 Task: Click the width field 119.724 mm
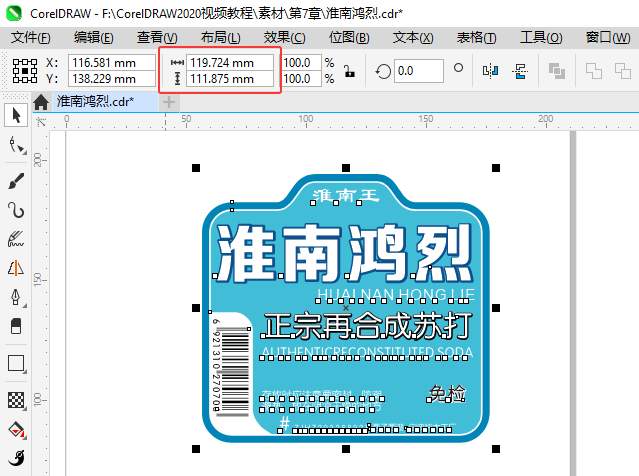pyautogui.click(x=230, y=63)
